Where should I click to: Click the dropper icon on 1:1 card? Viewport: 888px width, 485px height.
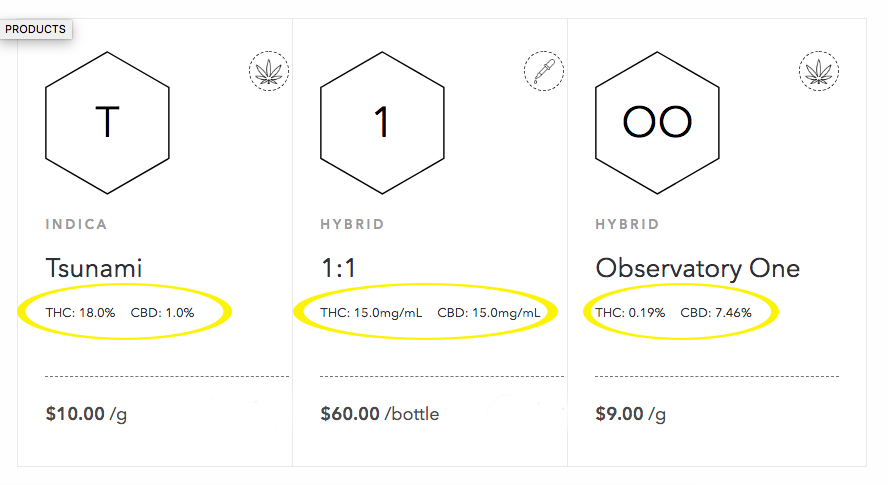[544, 71]
